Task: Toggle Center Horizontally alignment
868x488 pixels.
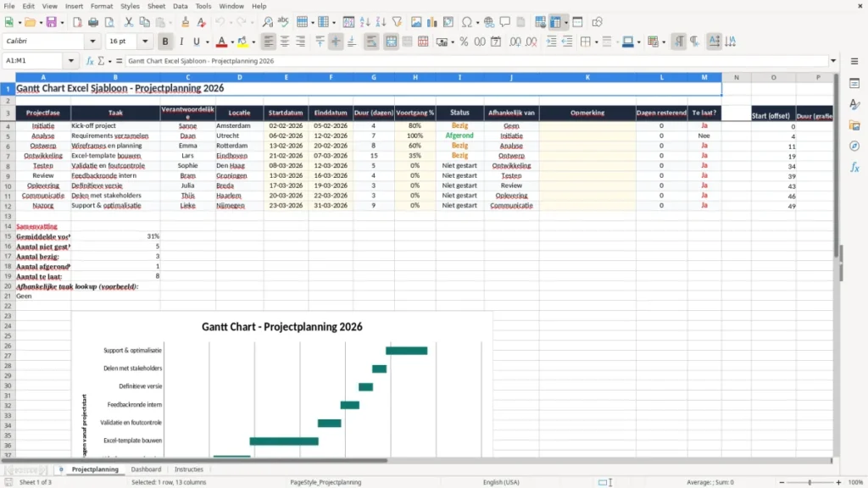Action: 285,42
